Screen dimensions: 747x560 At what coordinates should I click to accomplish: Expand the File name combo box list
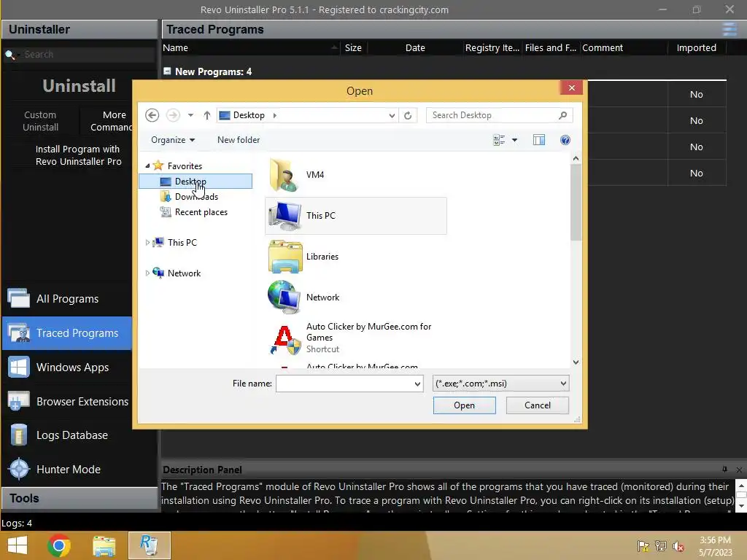pos(417,384)
